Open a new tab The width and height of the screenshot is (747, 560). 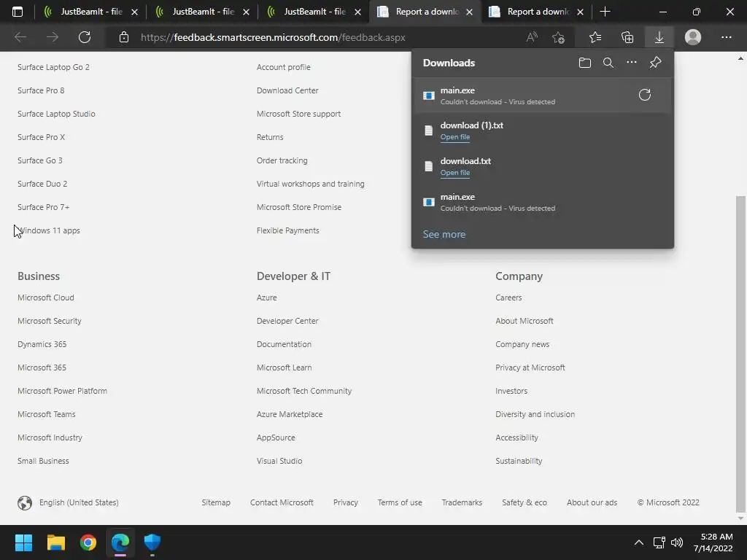point(605,12)
